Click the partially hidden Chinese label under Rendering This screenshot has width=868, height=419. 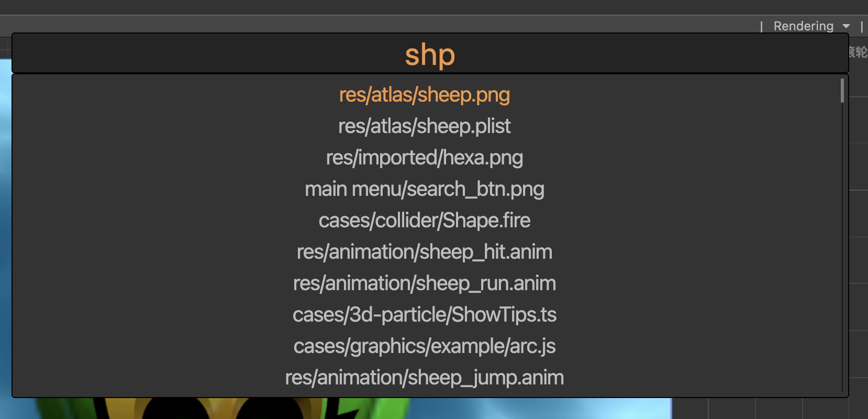[x=859, y=52]
